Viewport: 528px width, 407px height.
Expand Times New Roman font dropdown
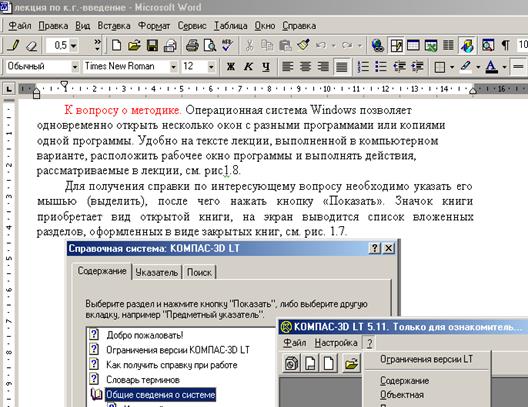173,67
